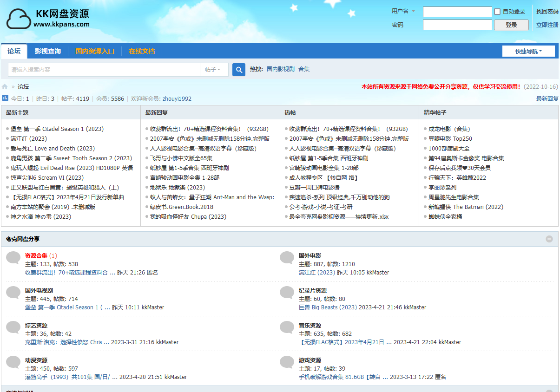Click the 资源合集 forum bubble icon
Image resolution: width=560 pixels, height=392 pixels.
[x=13, y=258]
